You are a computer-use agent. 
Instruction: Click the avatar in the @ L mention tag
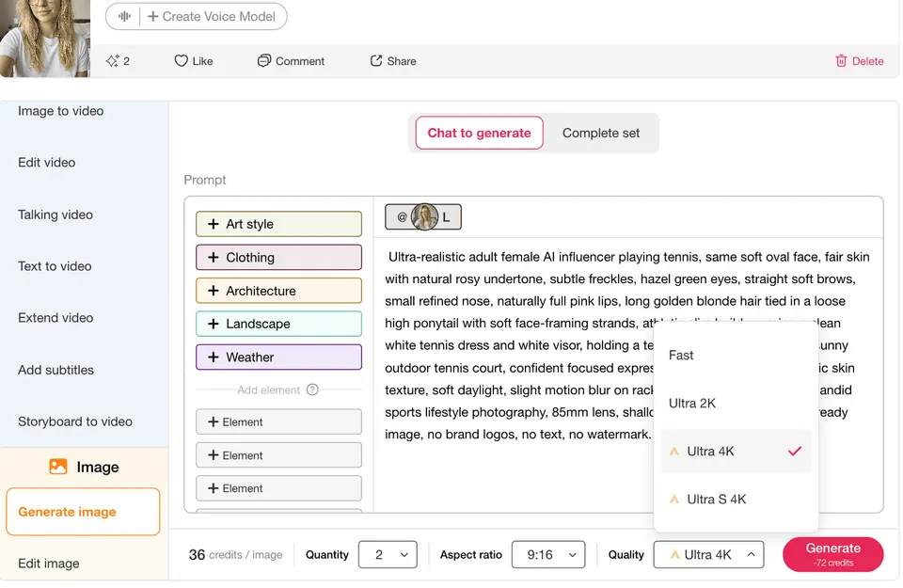pyautogui.click(x=424, y=217)
